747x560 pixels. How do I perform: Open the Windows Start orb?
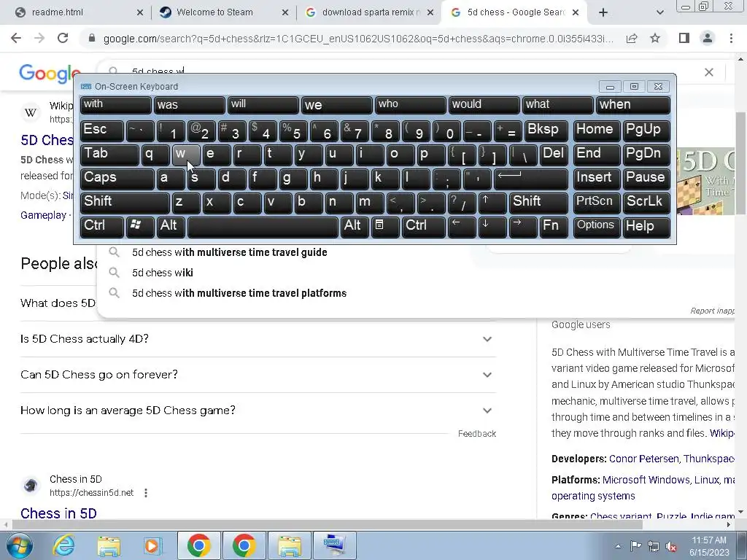click(x=19, y=545)
